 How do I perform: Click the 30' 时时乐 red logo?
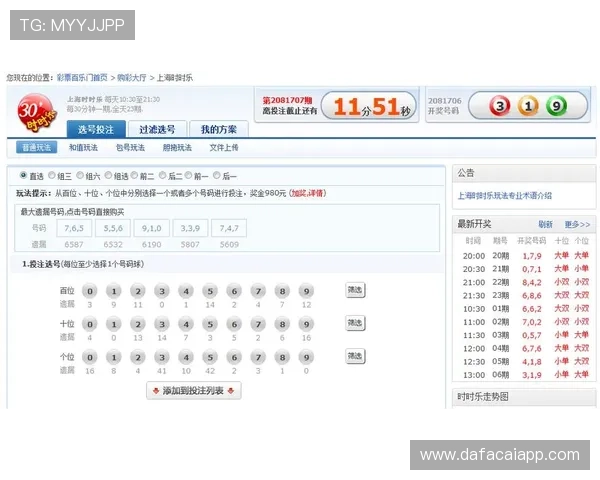[36, 113]
